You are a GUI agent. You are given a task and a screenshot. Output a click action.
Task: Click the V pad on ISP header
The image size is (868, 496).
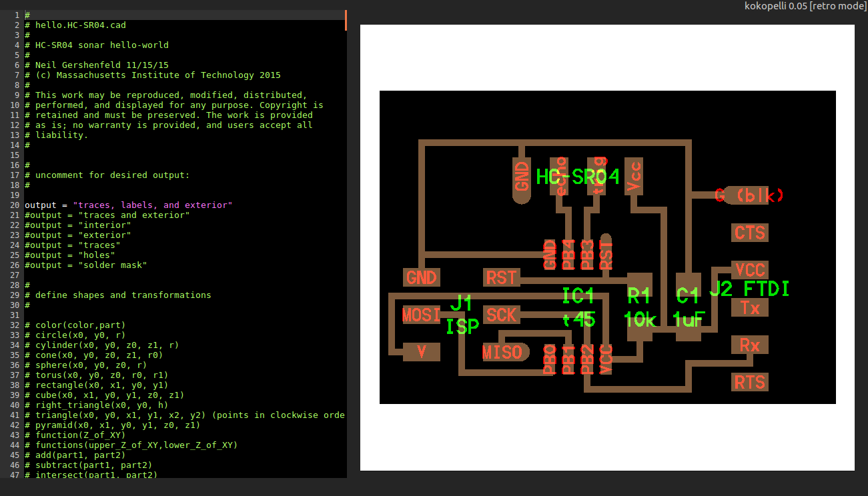[422, 351]
